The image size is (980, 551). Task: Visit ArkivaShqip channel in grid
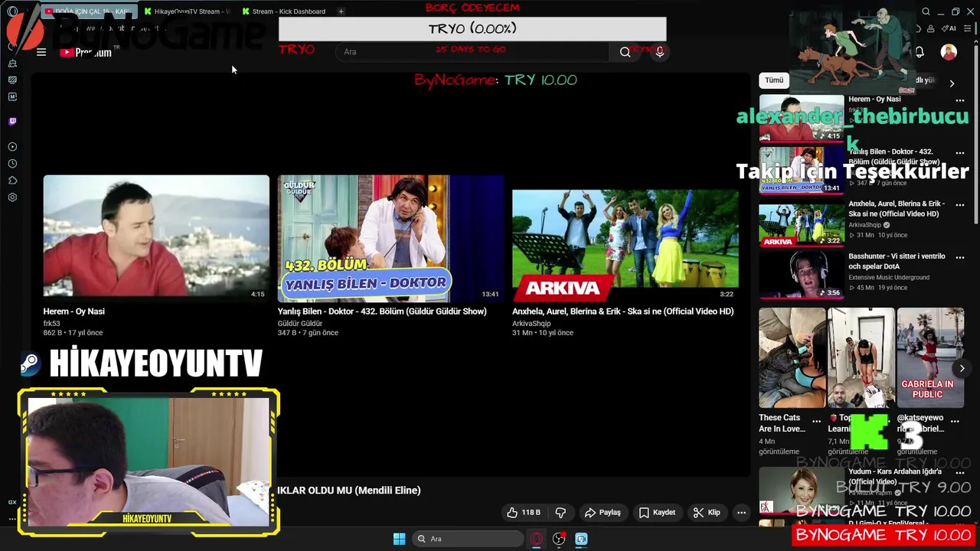click(531, 324)
